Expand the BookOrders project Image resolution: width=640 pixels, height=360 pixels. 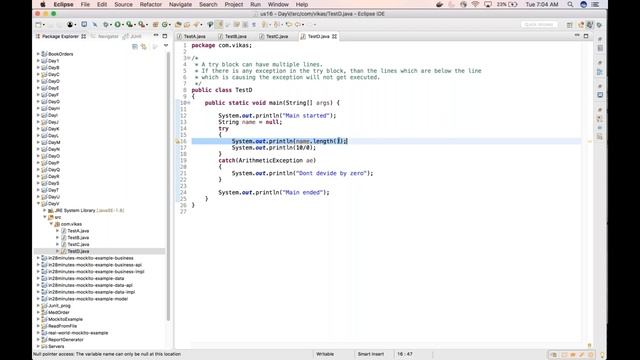click(x=38, y=54)
